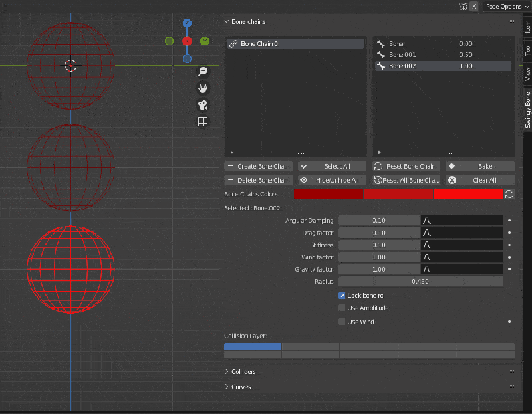
Task: Collapse the Bone chains panel
Action: coord(227,22)
